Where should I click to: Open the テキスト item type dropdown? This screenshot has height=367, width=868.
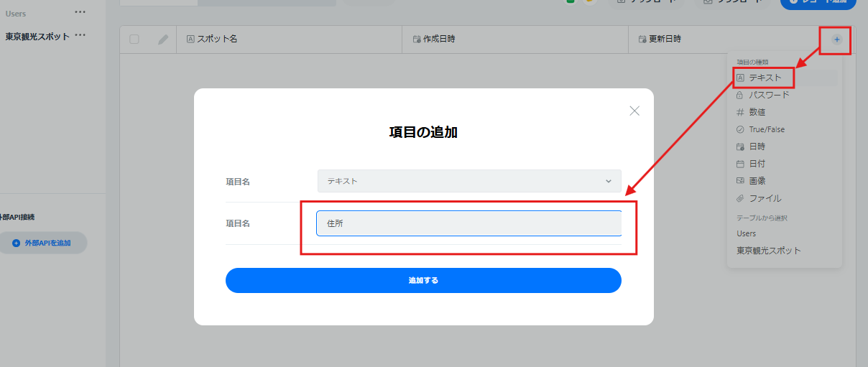coord(469,181)
